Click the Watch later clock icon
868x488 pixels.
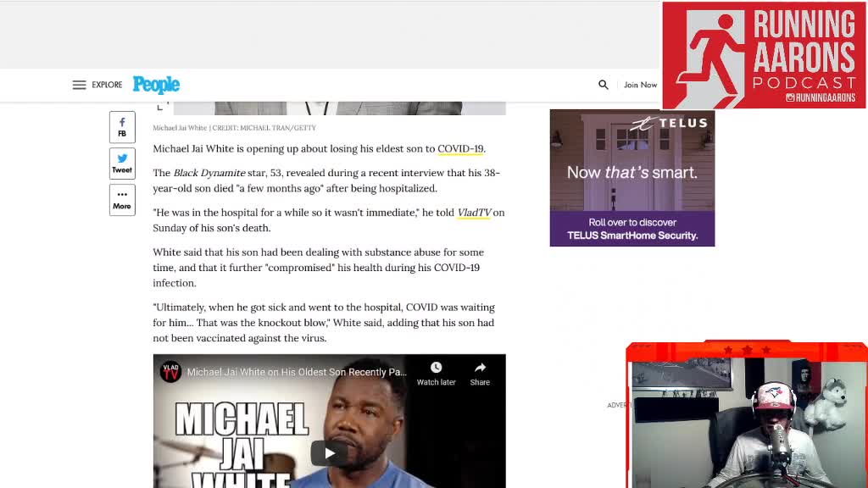coord(437,368)
